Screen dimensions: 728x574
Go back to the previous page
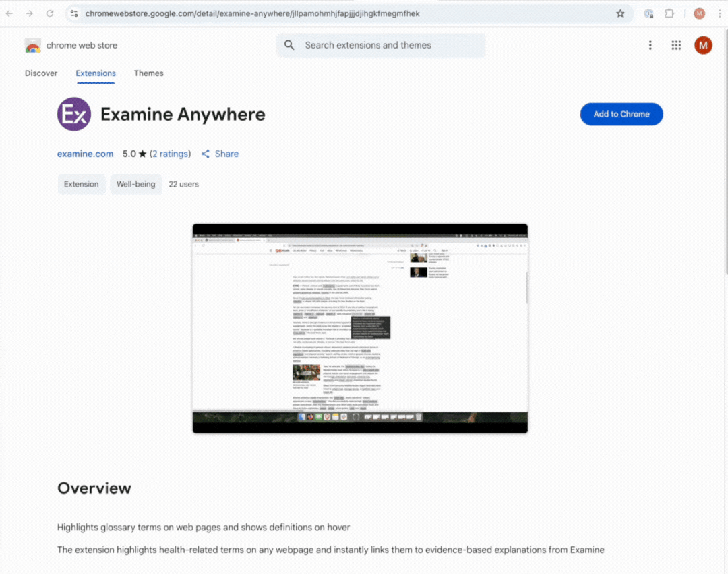tap(9, 13)
